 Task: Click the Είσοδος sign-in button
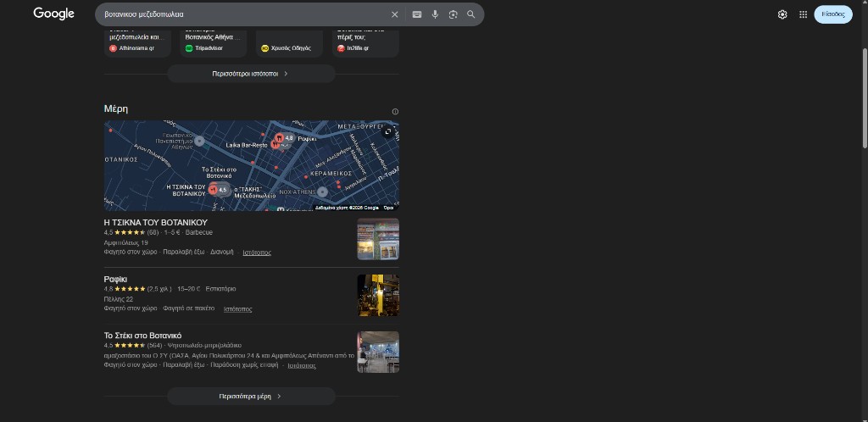pyautogui.click(x=833, y=14)
